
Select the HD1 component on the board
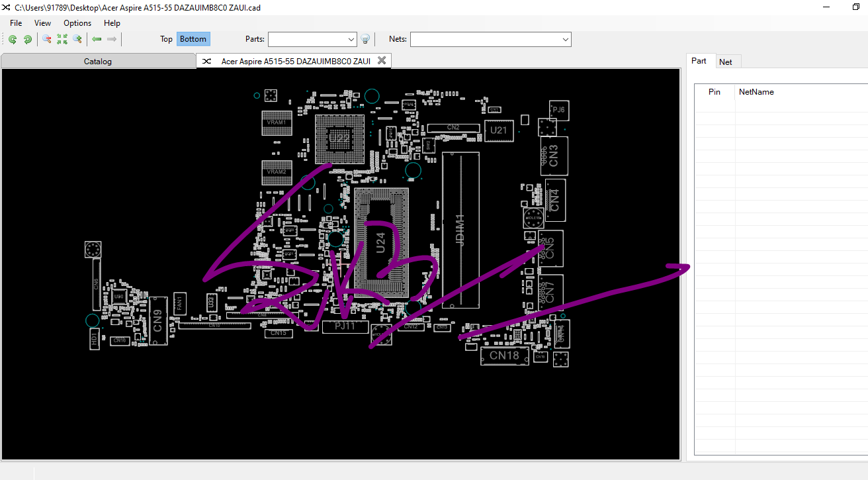tap(94, 340)
